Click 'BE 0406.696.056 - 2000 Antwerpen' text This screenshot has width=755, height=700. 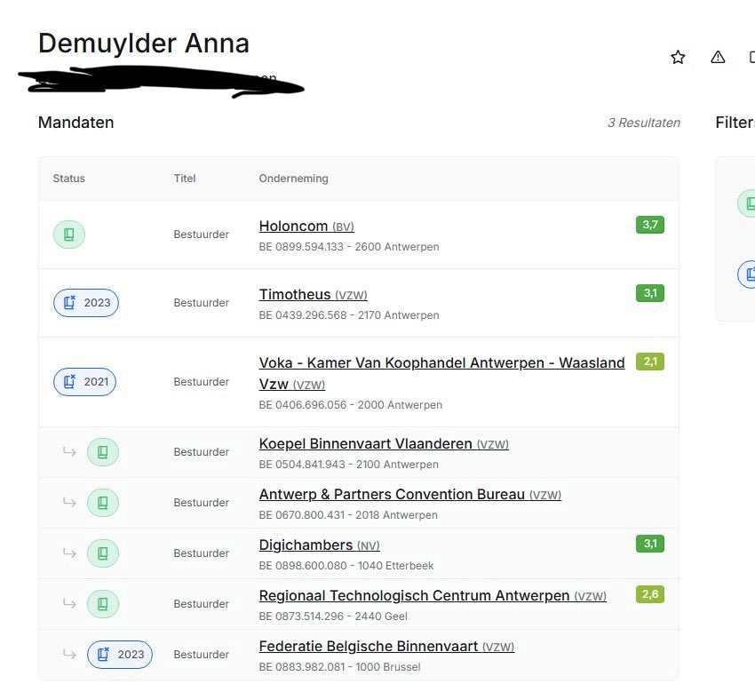(351, 404)
